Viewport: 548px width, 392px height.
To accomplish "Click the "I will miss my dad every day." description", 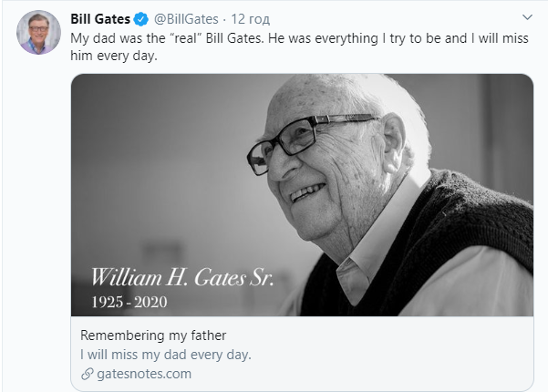I will 165,354.
